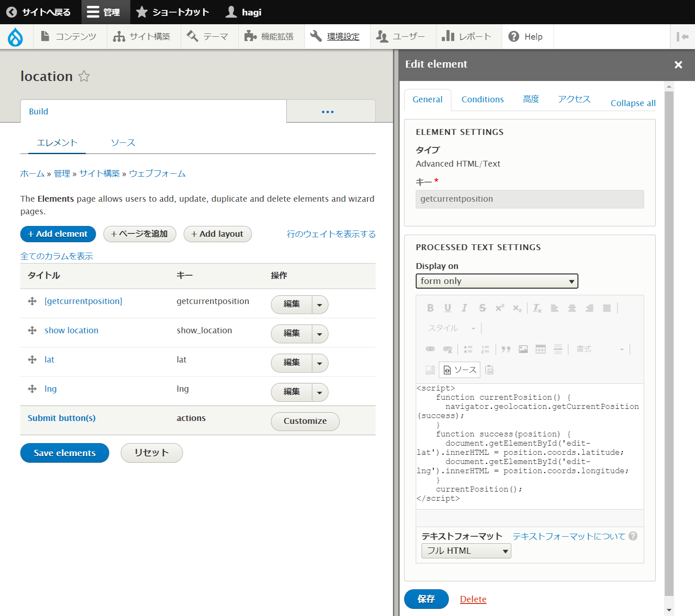Toggle Bold in the editor toolbar
Screen dimensions: 695x616
pyautogui.click(x=430, y=308)
